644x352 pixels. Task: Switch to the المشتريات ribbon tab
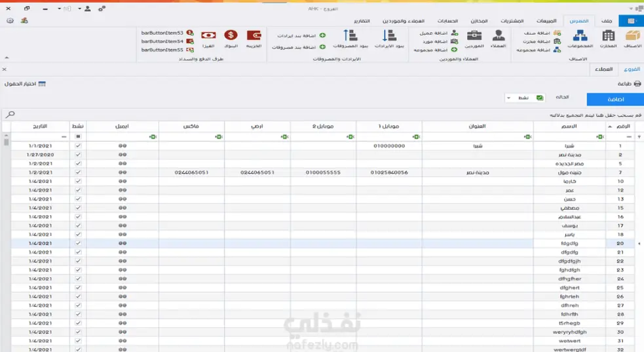point(512,21)
